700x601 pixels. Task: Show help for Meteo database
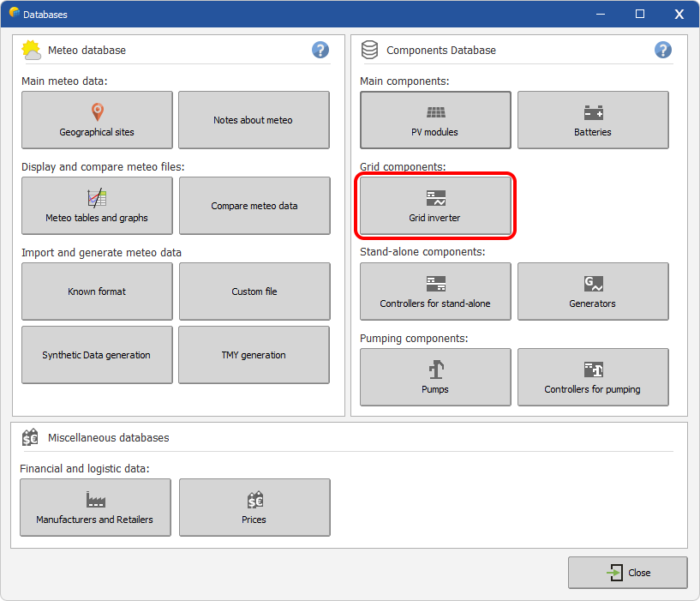pos(320,50)
